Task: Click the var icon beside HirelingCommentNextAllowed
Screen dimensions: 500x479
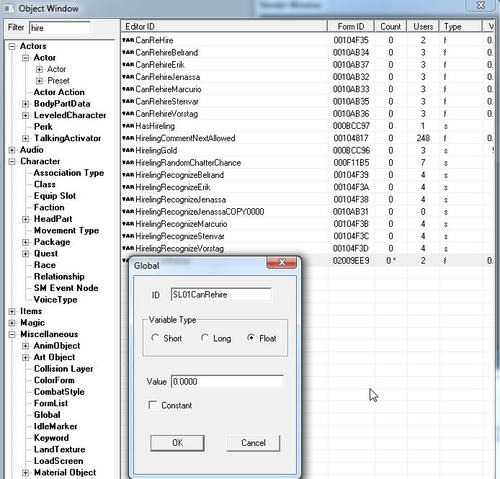Action: click(128, 138)
